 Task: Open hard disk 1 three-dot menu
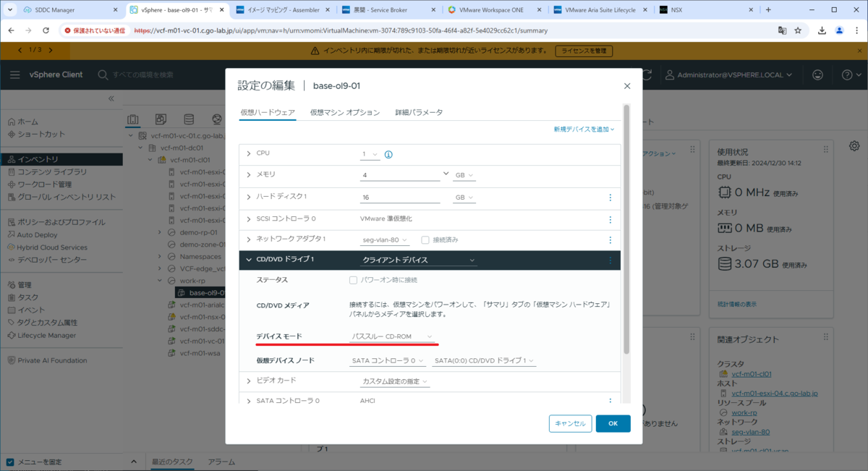[610, 198]
